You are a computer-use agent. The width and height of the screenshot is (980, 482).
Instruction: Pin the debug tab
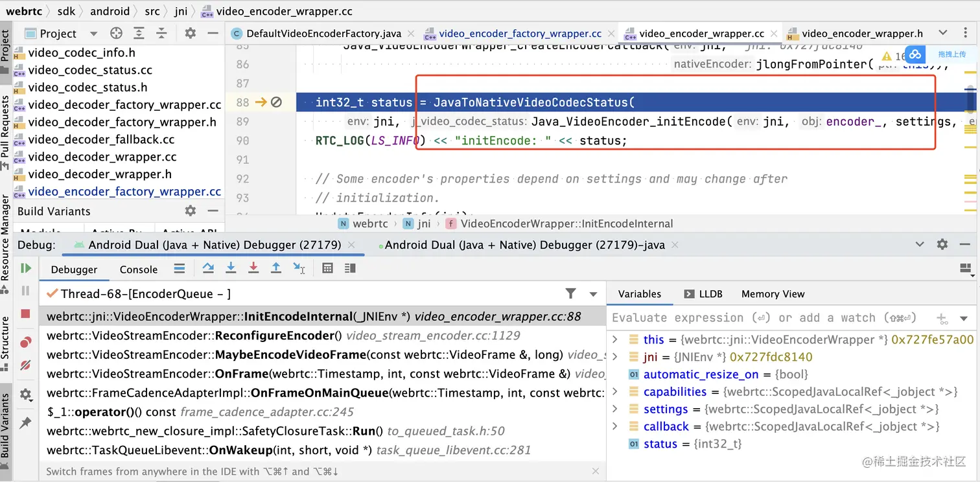(25, 422)
